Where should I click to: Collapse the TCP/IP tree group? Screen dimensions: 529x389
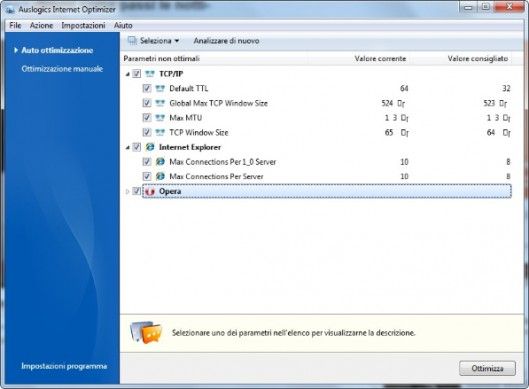click(x=128, y=74)
